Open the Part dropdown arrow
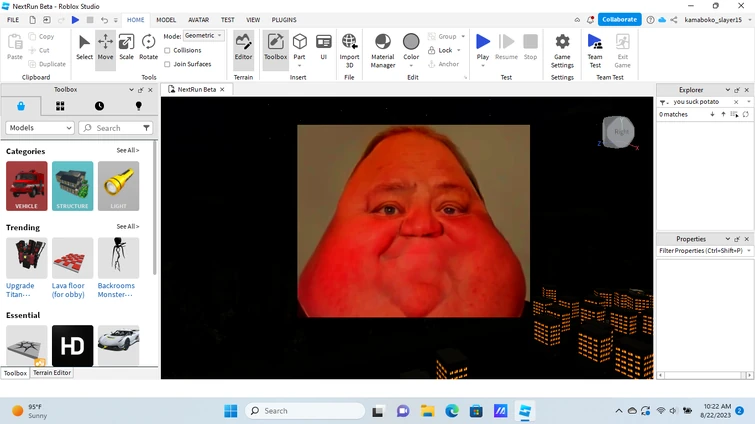Viewport: 755px width, 424px height. point(300,63)
